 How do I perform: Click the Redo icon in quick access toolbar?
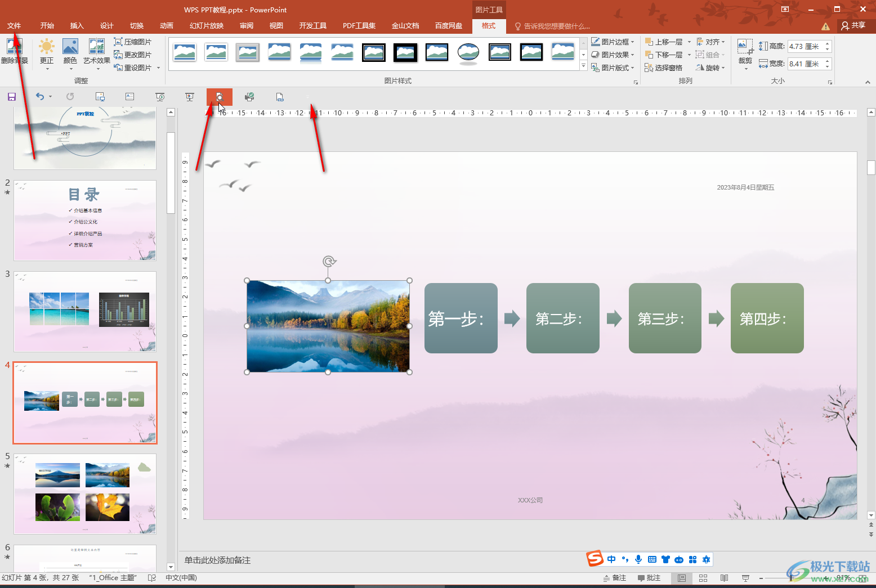click(70, 97)
